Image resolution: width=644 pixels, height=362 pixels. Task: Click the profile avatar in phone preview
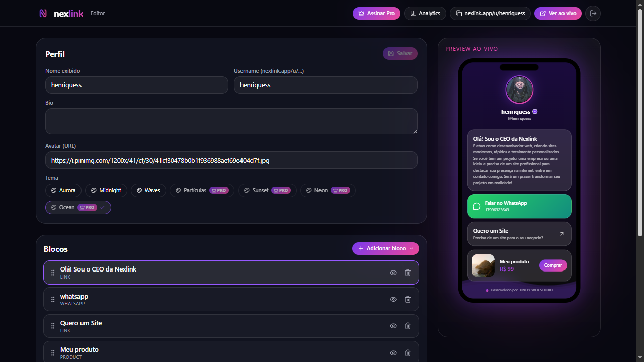(519, 89)
